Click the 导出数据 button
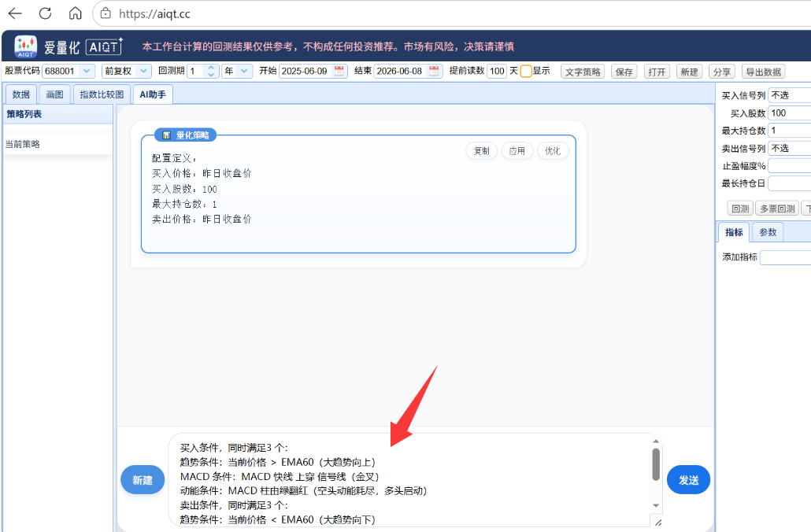811x532 pixels. pos(764,72)
